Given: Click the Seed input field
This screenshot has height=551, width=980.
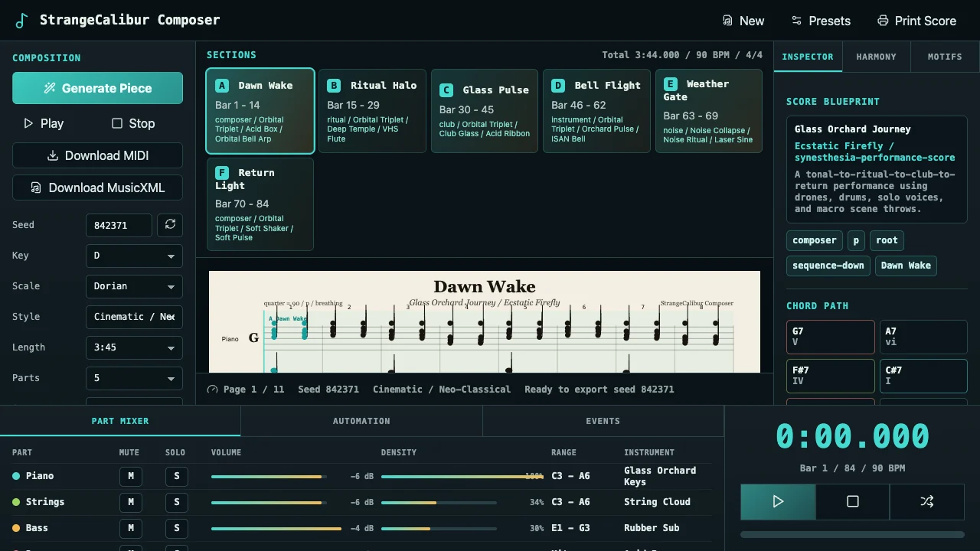Looking at the screenshot, I should 119,225.
